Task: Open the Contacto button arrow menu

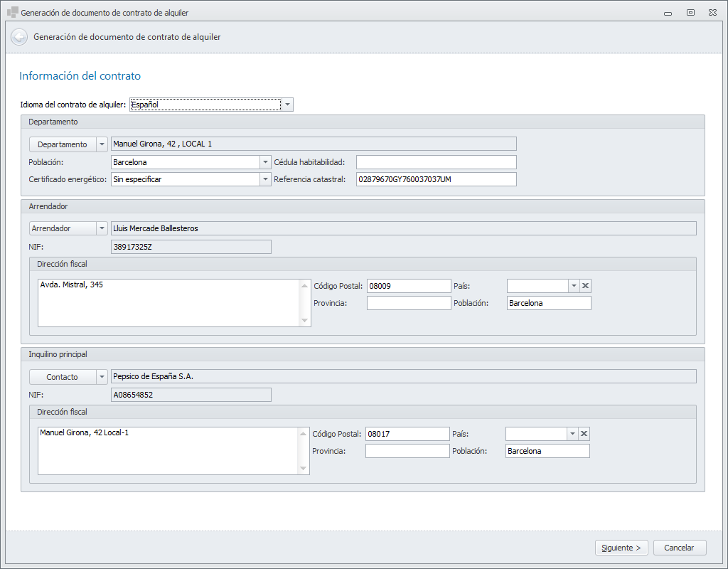Action: pos(101,377)
